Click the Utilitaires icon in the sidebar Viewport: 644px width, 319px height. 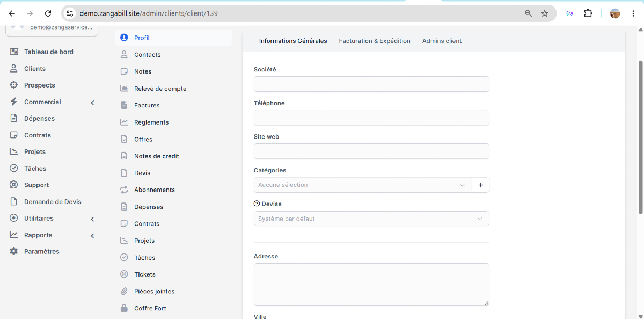point(14,219)
